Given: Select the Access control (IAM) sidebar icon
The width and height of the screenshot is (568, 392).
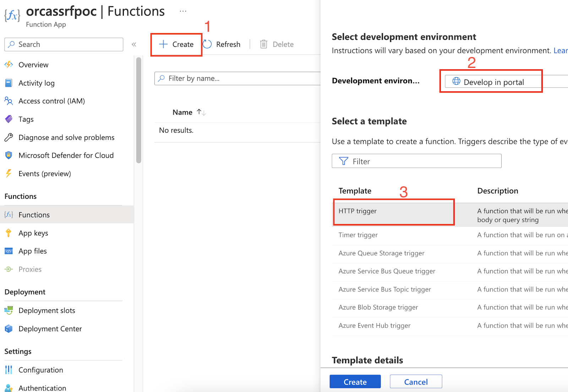Looking at the screenshot, I should (x=9, y=101).
